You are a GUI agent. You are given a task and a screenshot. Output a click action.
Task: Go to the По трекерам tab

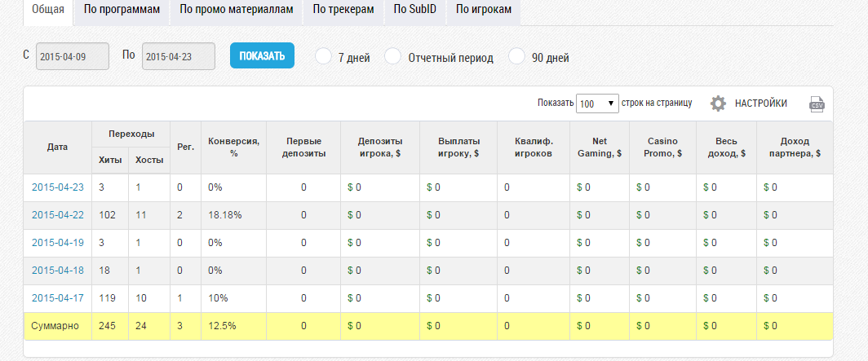click(x=343, y=10)
